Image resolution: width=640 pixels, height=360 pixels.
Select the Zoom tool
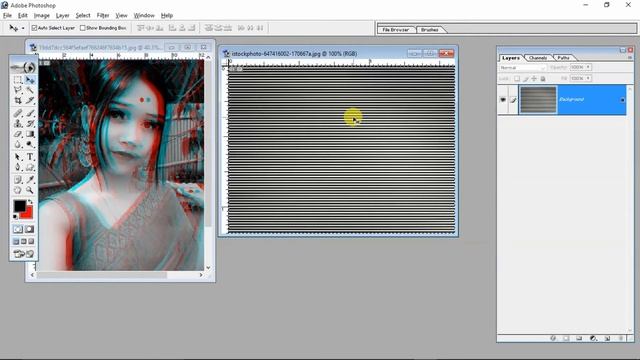[x=30, y=190]
